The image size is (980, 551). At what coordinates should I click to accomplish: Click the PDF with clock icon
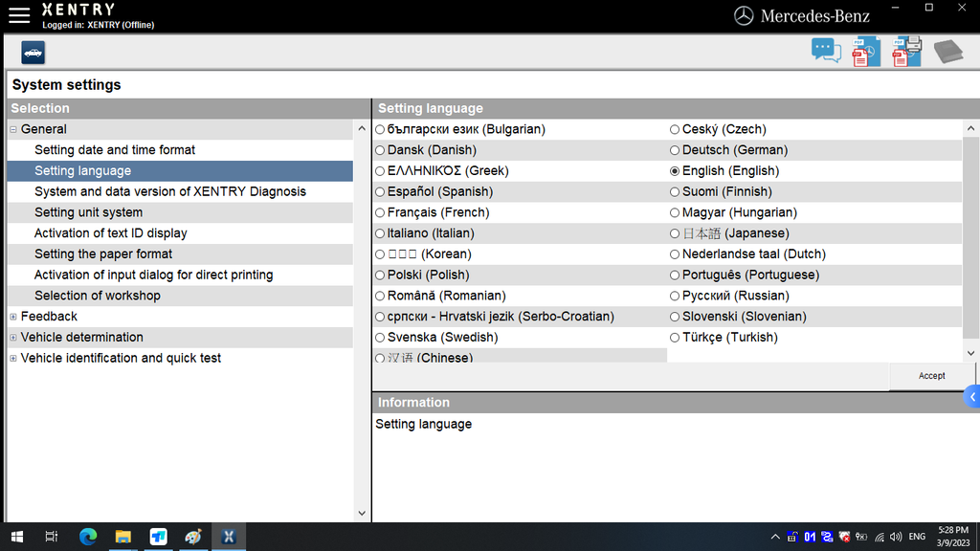(865, 52)
